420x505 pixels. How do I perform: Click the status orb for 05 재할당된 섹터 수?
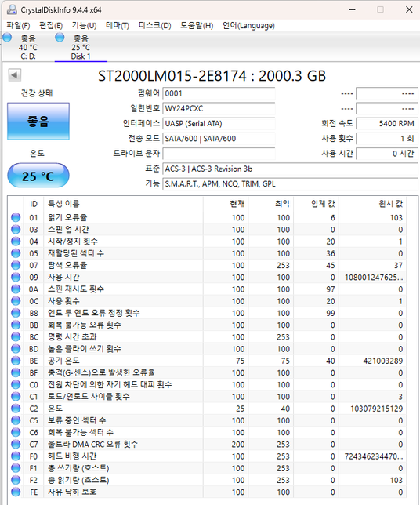(16, 253)
